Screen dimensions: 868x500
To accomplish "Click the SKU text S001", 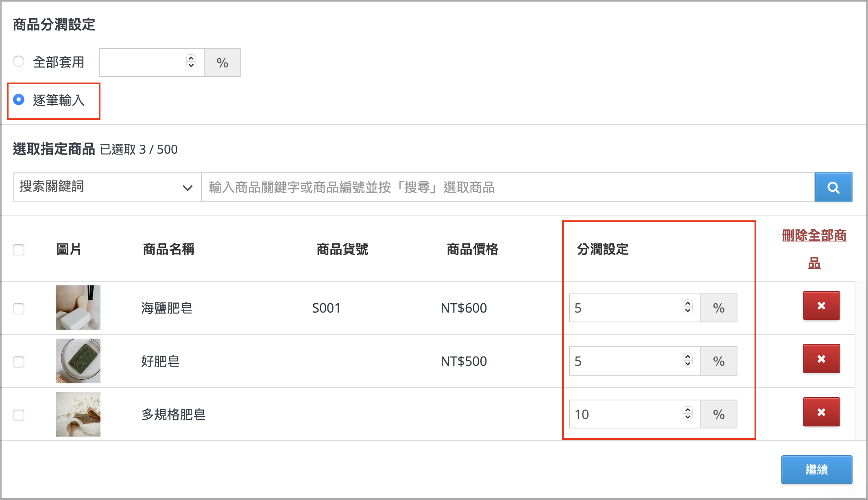I will pyautogui.click(x=326, y=308).
